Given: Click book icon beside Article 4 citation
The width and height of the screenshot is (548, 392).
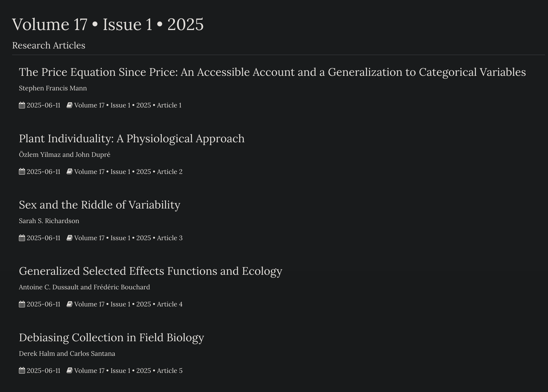Looking at the screenshot, I should click(x=69, y=304).
